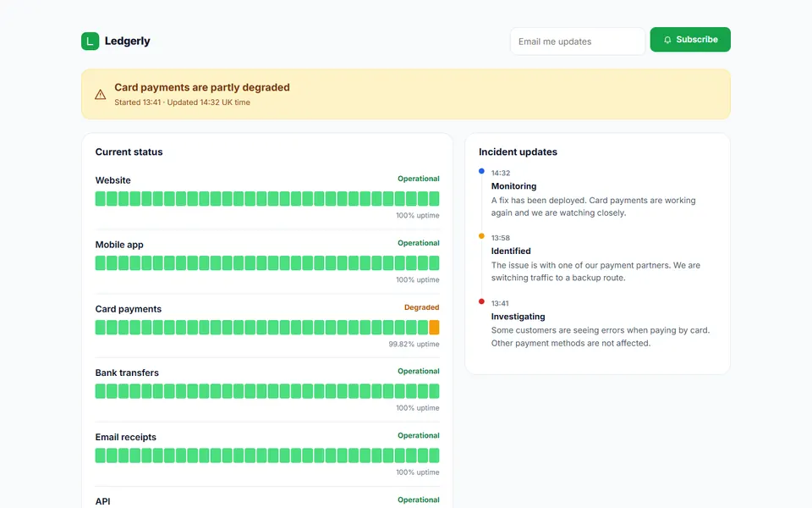Click the Current status heading

[129, 152]
